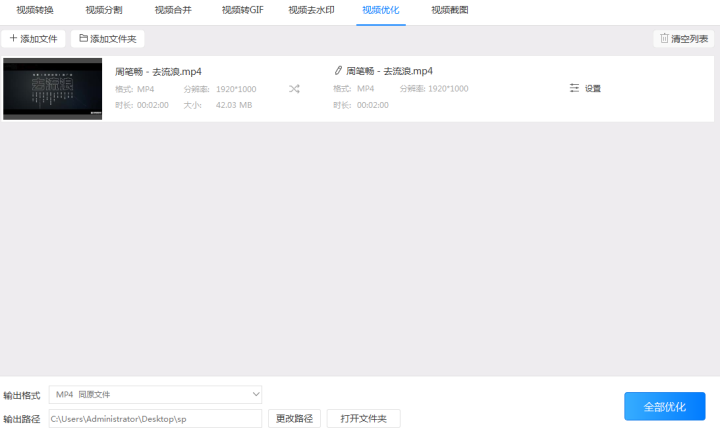Select source filename 周笔畅 - 去流浪.mp4
This screenshot has width=720, height=429.
click(x=158, y=72)
